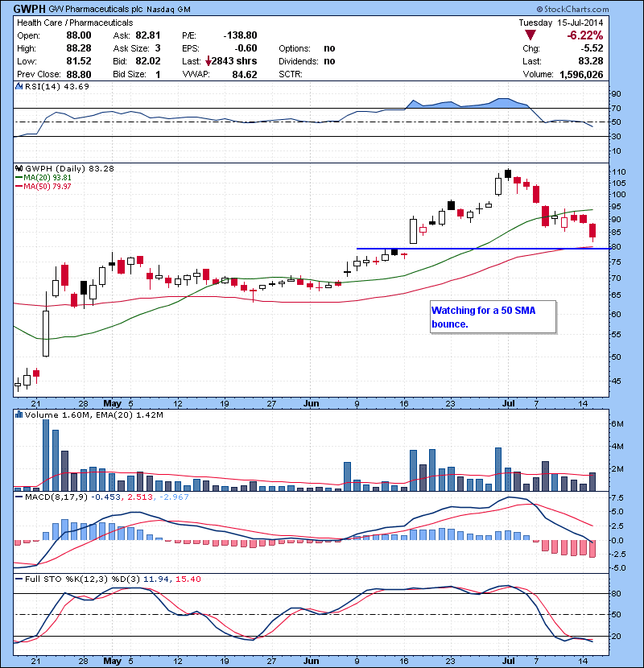This screenshot has height=668, width=644.
Task: Select the Low value 81.52
Action: coord(79,61)
